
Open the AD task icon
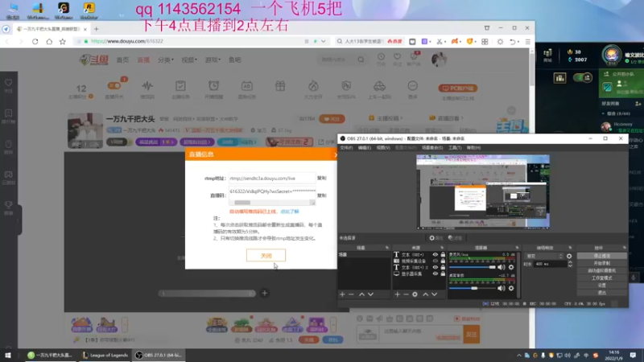click(246, 86)
